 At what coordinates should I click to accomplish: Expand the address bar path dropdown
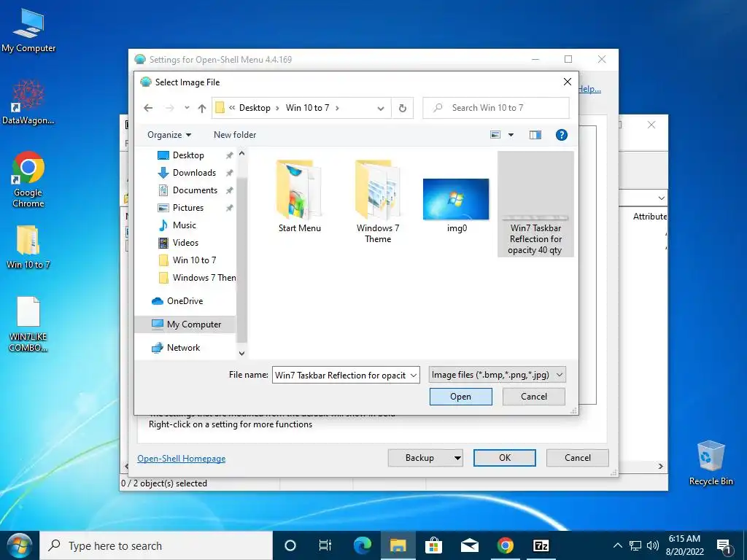tap(381, 108)
